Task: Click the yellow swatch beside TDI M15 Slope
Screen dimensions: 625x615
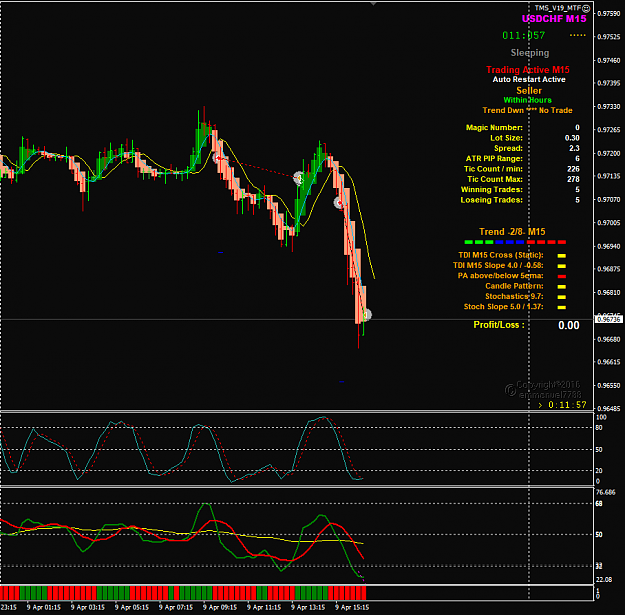Action: click(x=561, y=266)
